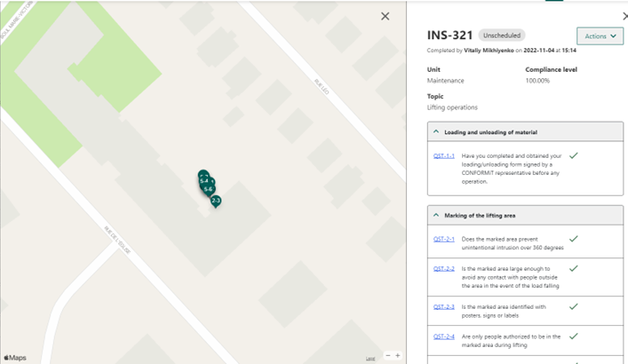Image resolution: width=628 pixels, height=364 pixels.
Task: Click the Unscheduled status badge
Action: click(x=502, y=36)
